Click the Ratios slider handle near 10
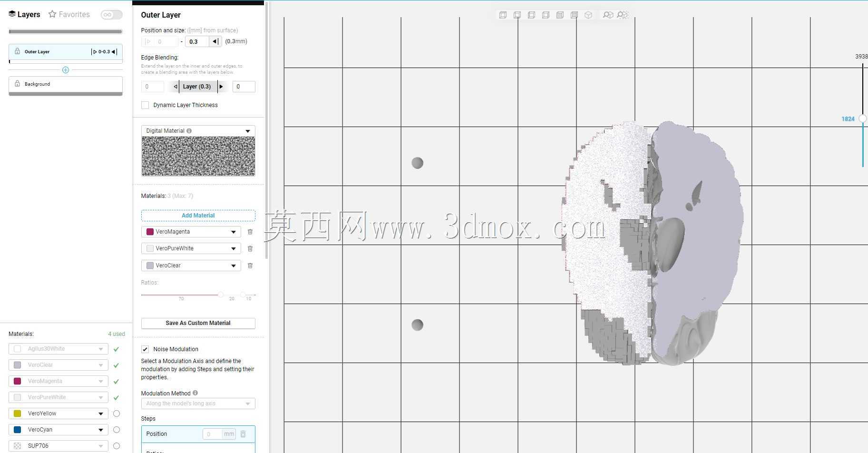Viewport: 868px width, 453px height. click(243, 295)
